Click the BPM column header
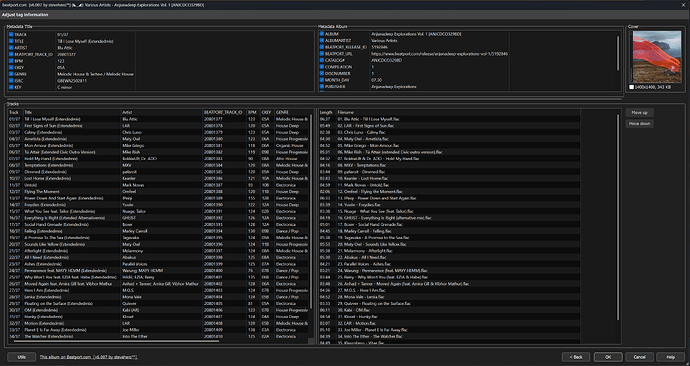This screenshot has width=690, height=366. (253, 112)
